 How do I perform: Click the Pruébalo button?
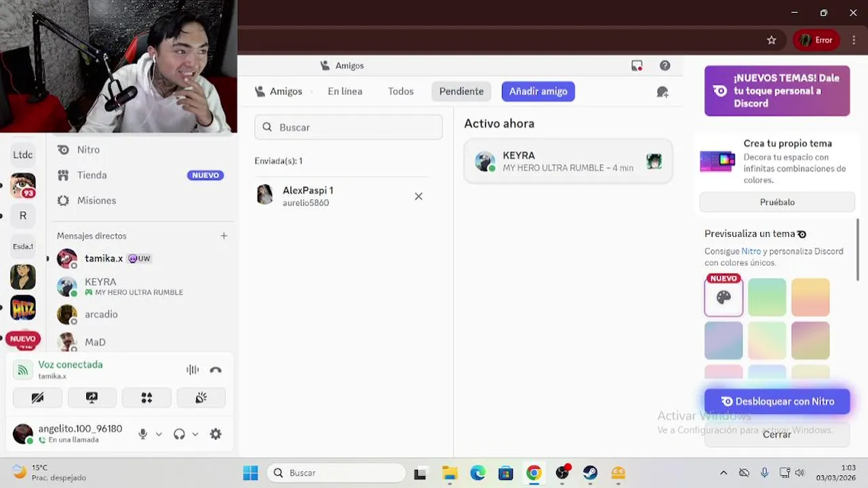coord(777,202)
